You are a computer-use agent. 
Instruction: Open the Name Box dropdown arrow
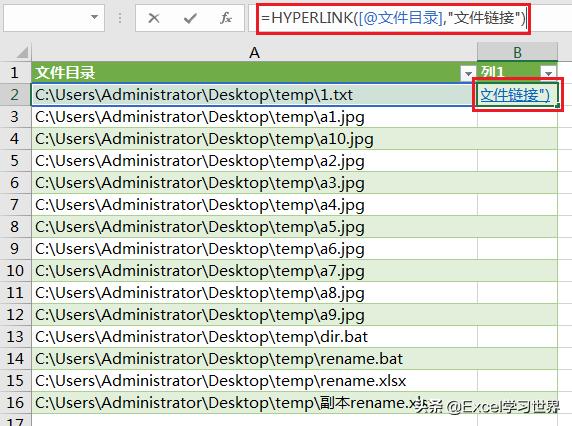(94, 17)
